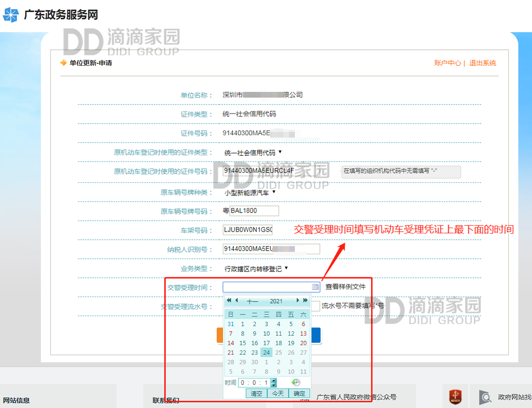Viewport: 532px width, 408px height.
Task: Open the 业务类型 dropdown
Action: click(x=256, y=269)
